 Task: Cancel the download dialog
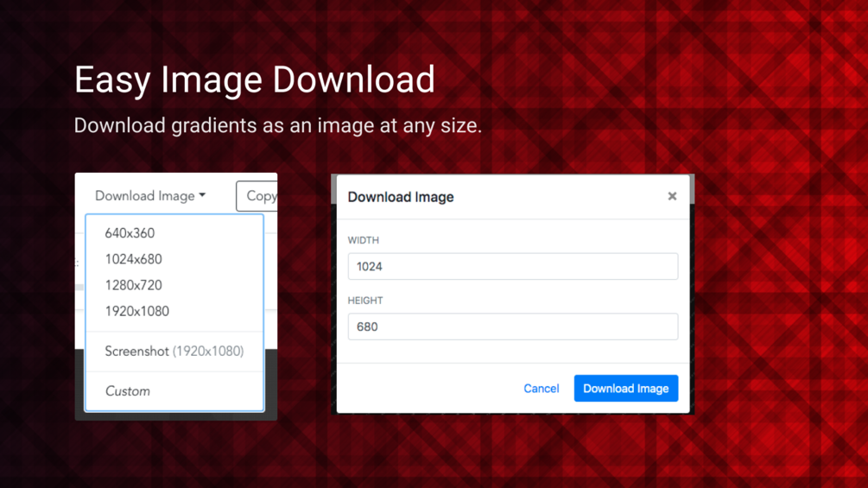point(542,389)
